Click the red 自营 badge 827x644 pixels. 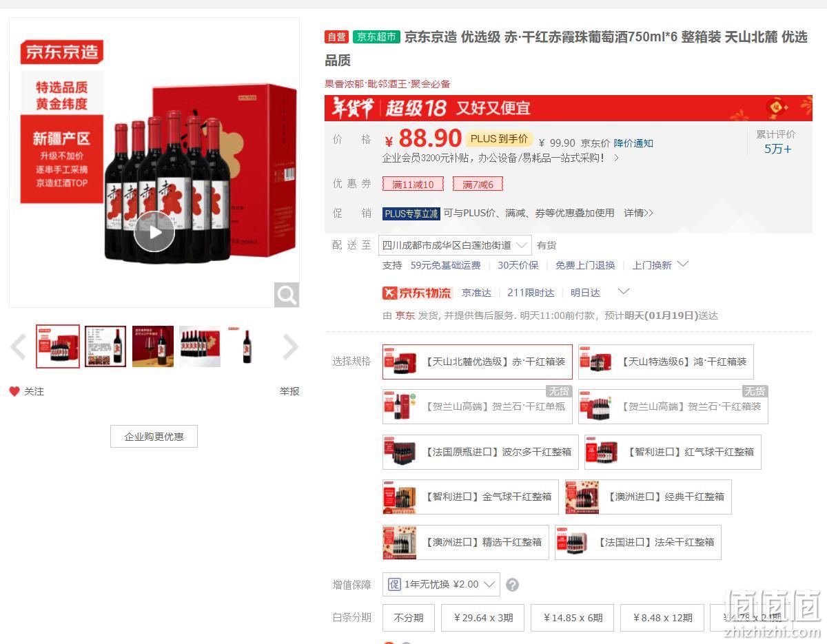pos(337,37)
